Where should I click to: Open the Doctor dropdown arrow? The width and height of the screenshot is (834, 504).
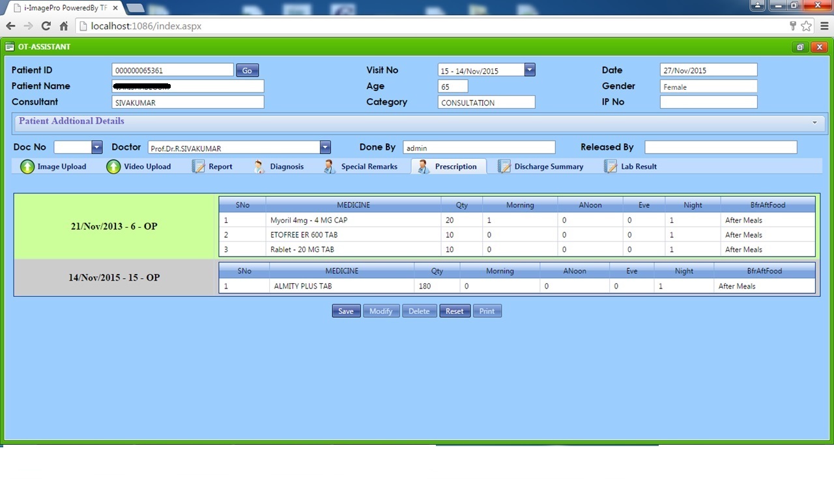325,147
